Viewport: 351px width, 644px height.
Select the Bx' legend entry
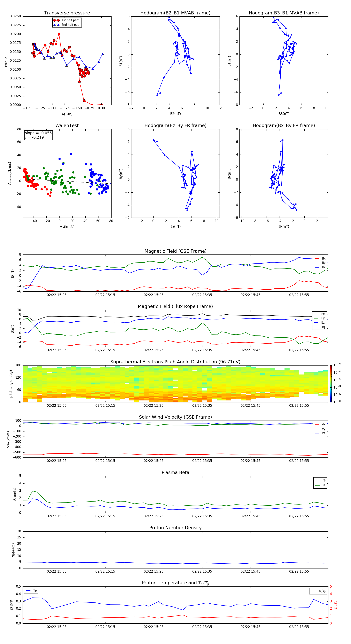tap(320, 314)
